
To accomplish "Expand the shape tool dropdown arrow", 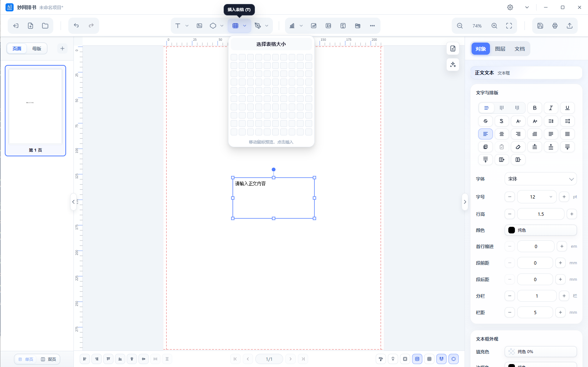I will [x=222, y=26].
